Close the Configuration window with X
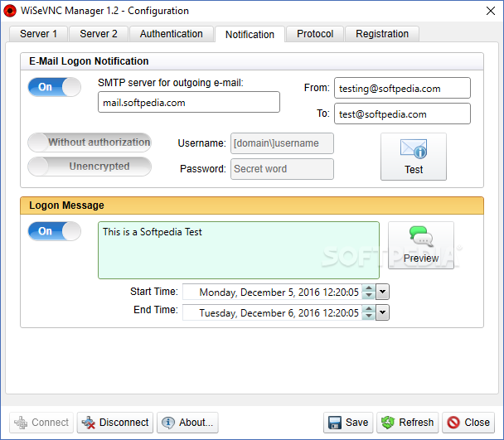The height and width of the screenshot is (440, 504). [491, 11]
